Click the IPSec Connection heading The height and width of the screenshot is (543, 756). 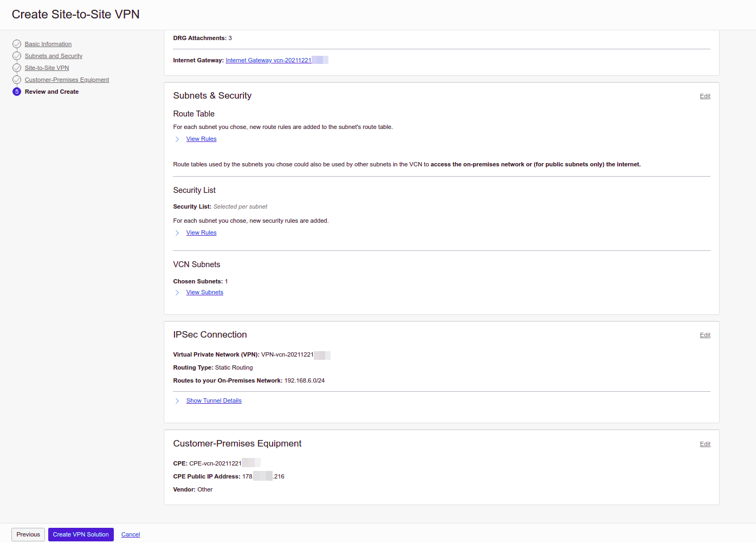point(210,335)
